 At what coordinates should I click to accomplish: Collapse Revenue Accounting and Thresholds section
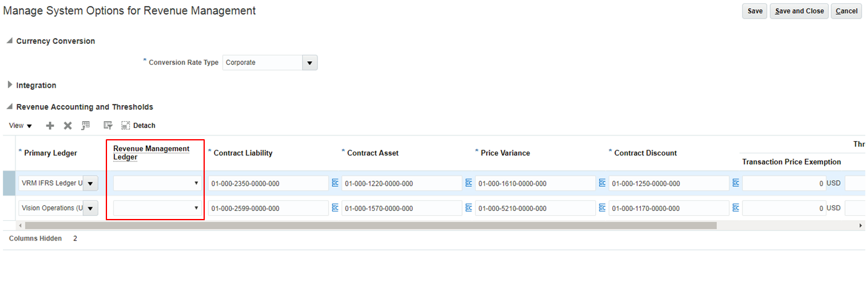tap(9, 107)
